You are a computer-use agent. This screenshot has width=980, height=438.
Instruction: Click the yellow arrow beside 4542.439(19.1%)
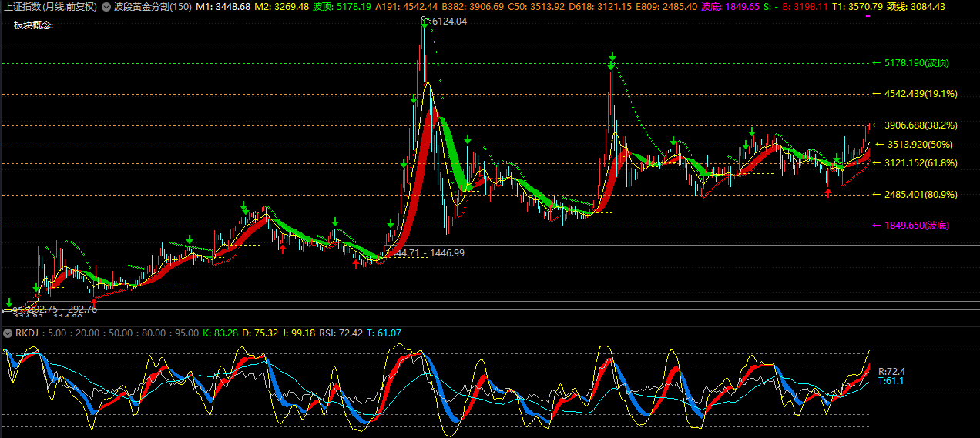877,94
